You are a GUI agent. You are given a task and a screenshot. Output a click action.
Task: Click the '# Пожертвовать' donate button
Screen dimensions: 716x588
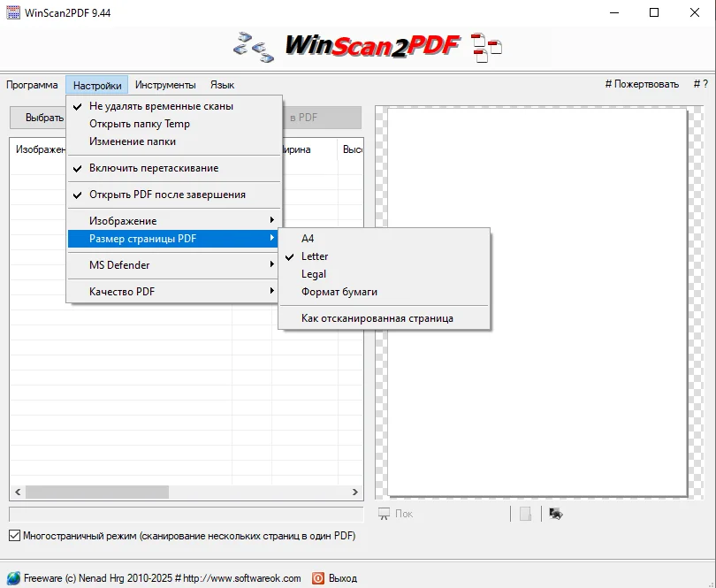point(642,85)
